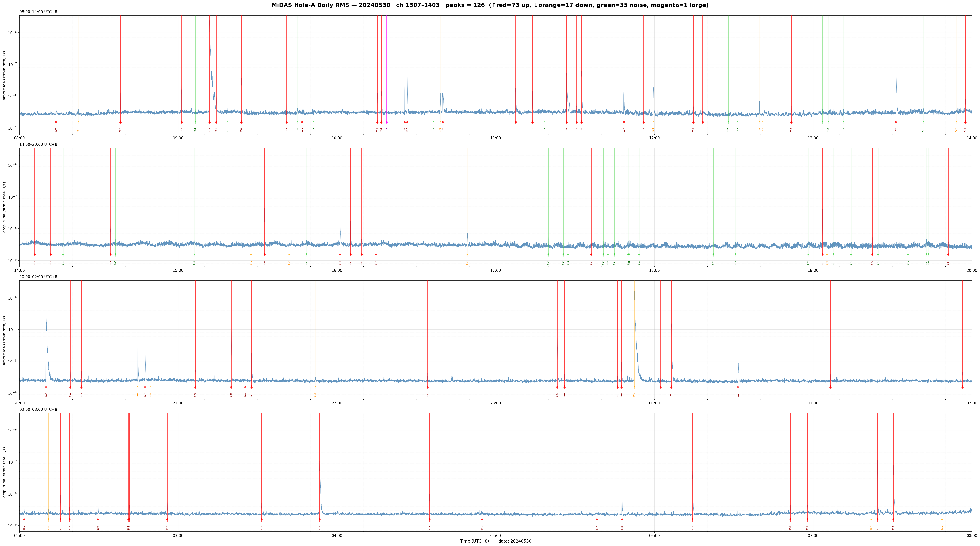Click the red arrow above peak label 027
This screenshot has height=546, width=980.
(x=624, y=122)
